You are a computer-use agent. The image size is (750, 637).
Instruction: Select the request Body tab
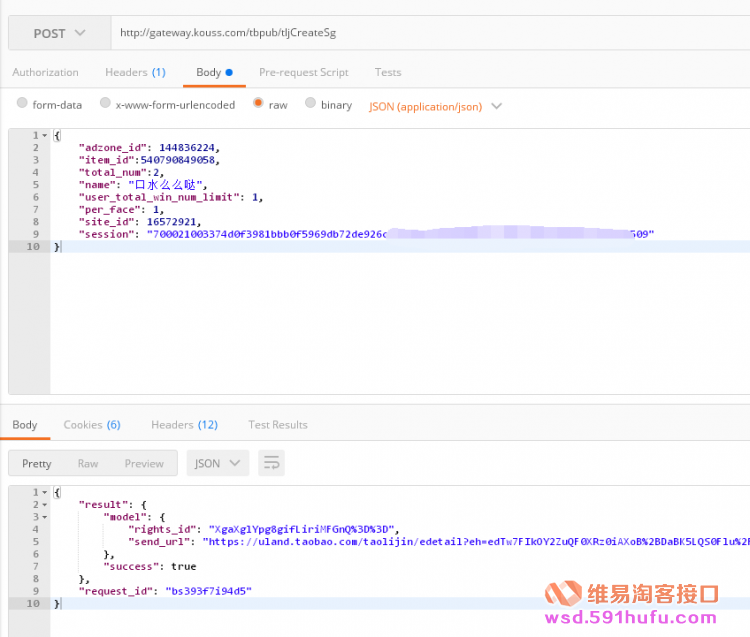214,72
